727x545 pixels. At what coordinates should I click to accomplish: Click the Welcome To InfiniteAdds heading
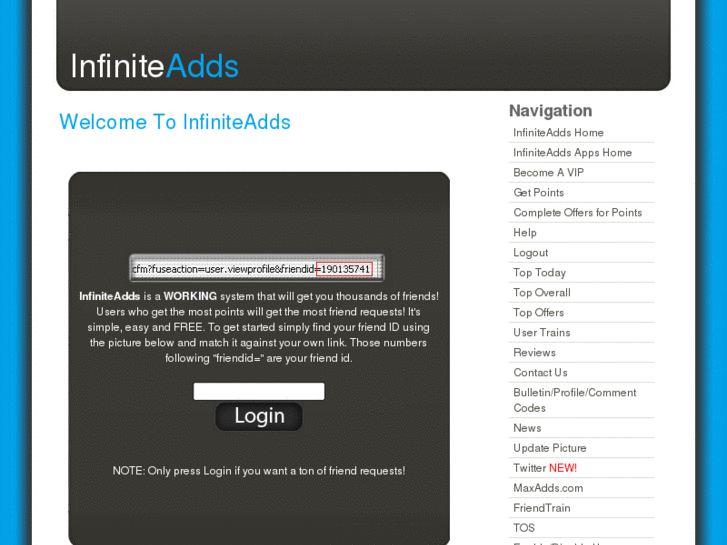175,122
